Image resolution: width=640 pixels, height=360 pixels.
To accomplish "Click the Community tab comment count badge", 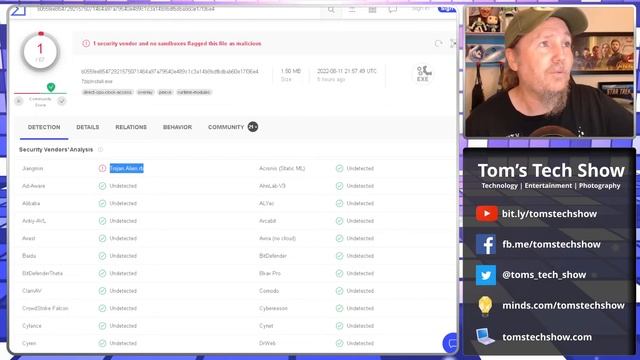I will (253, 127).
